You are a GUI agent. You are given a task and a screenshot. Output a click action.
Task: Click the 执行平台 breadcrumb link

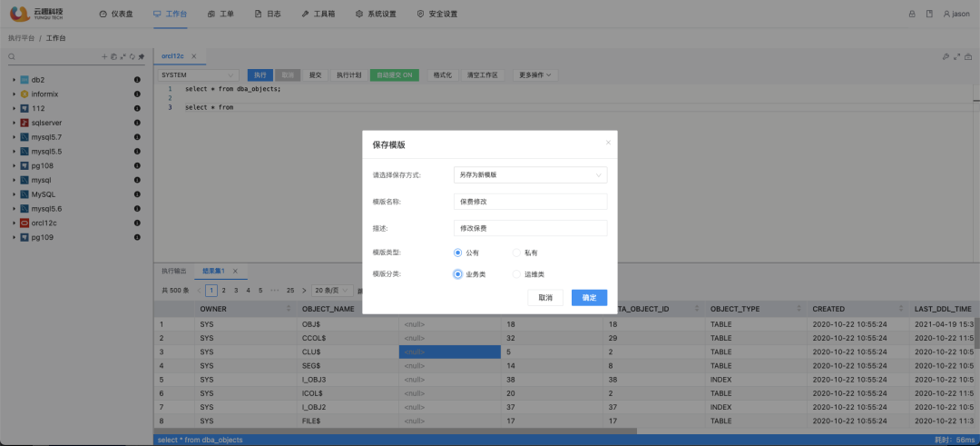pyautogui.click(x=21, y=38)
